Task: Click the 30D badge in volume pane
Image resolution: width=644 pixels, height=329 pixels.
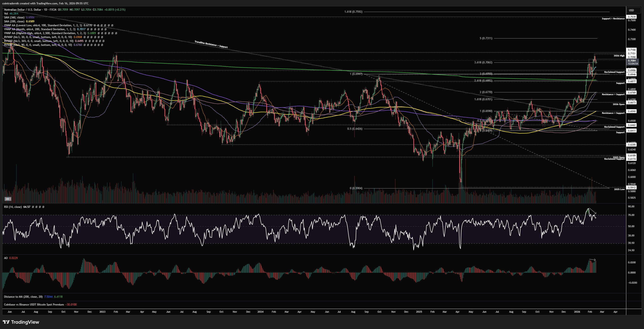Action: pyautogui.click(x=8, y=199)
